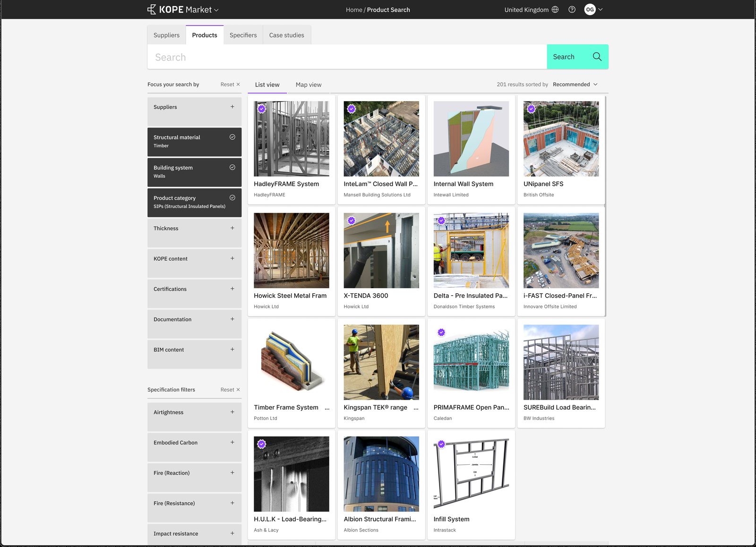Open the help question mark icon
The image size is (756, 547).
(x=572, y=9)
